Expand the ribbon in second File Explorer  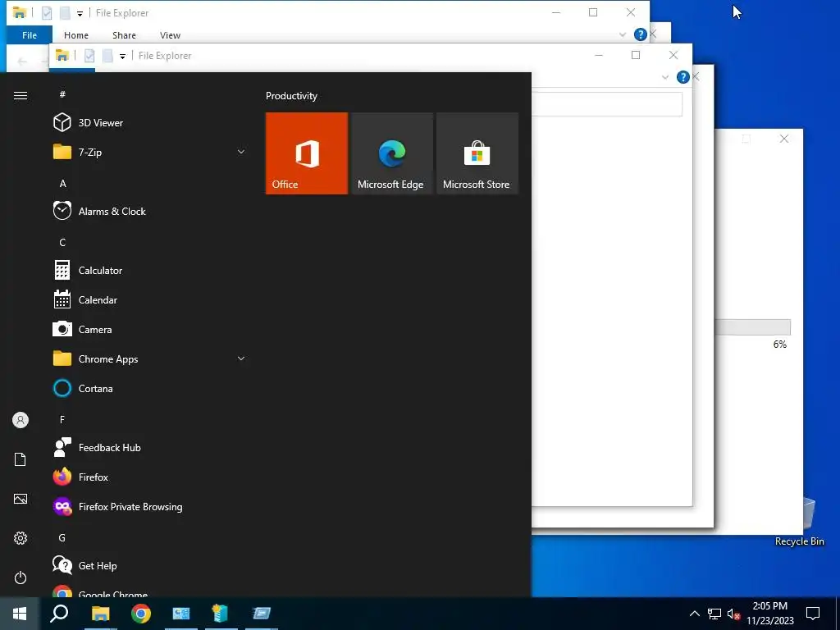point(665,77)
